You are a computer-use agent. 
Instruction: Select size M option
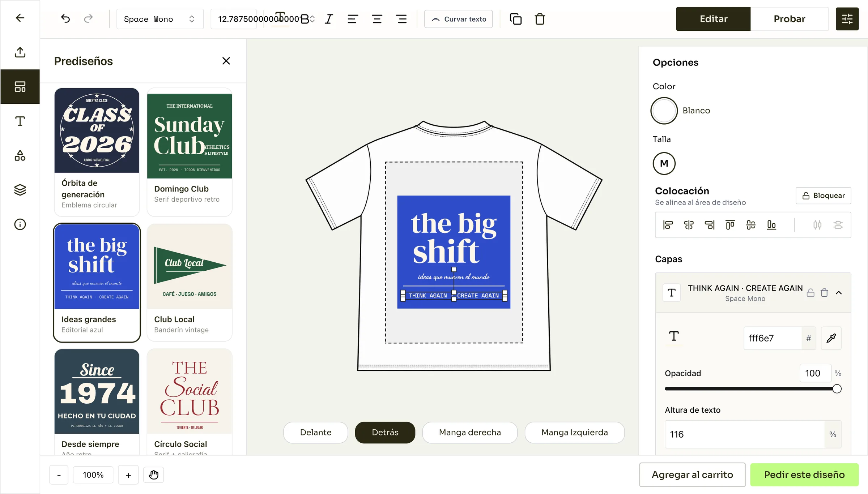664,163
